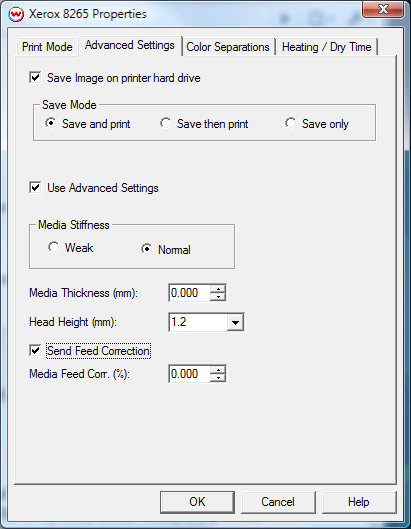
Task: Confirm settings with the OK button
Action: click(x=197, y=502)
